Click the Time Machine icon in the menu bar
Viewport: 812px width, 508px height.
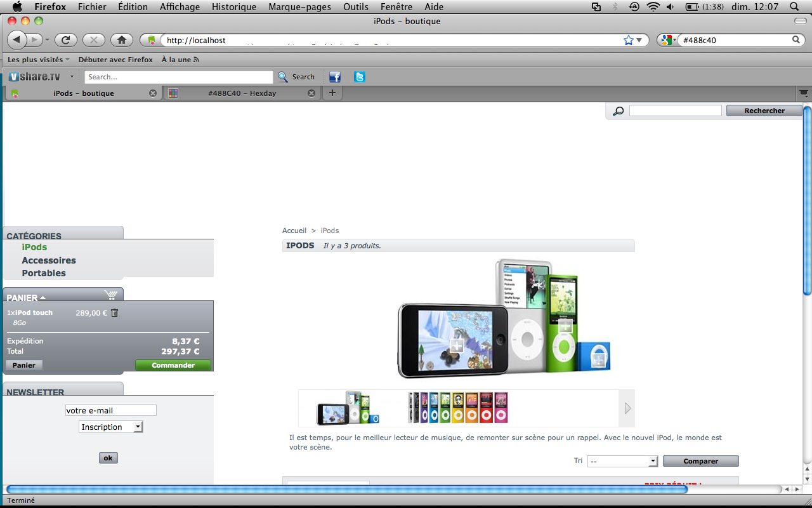coord(634,7)
